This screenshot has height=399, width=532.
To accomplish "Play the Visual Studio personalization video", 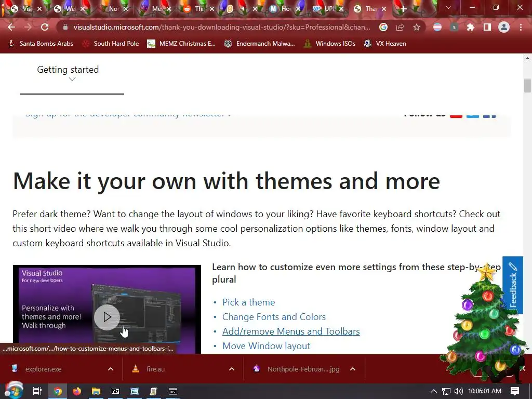I will click(x=107, y=317).
